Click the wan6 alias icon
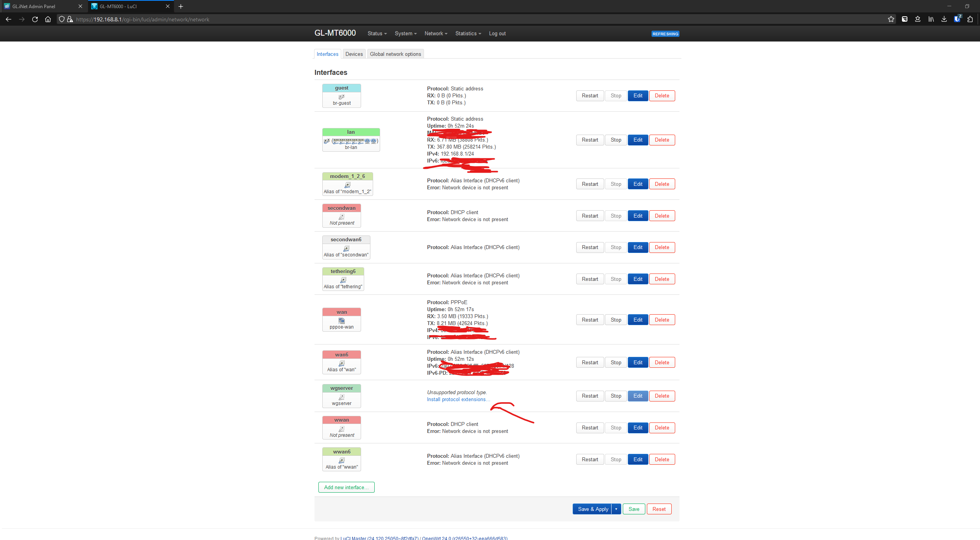Viewport: 980px width, 540px height. click(342, 363)
